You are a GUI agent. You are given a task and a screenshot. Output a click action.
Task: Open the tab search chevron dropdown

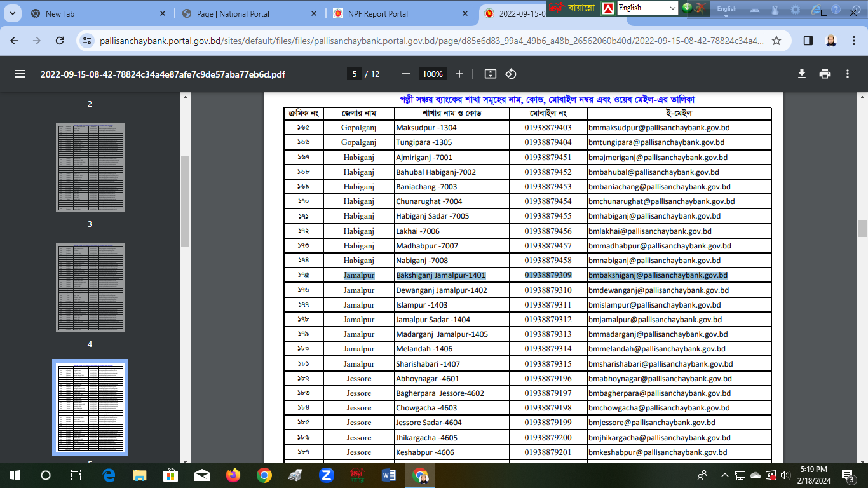pyautogui.click(x=15, y=13)
